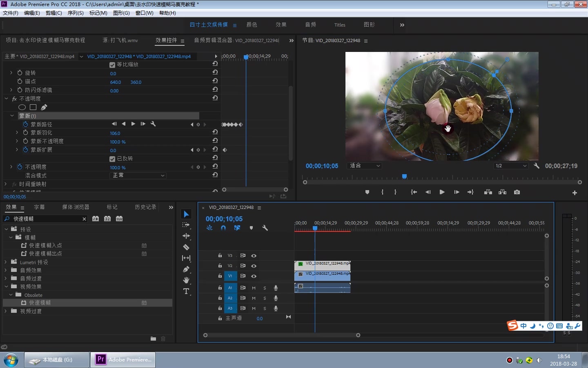Toggle V2 track output eye

click(254, 266)
